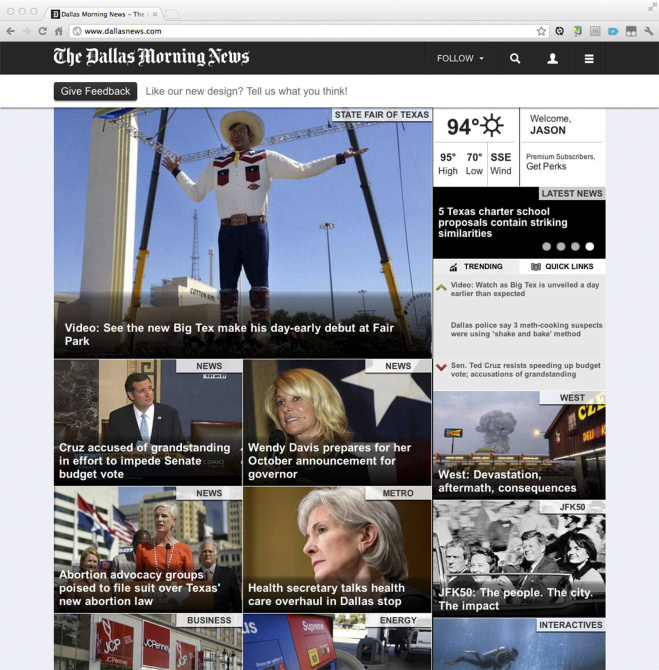Viewport: 659px width, 670px height.
Task: Expand the FOLLOW dropdown
Action: coord(460,59)
